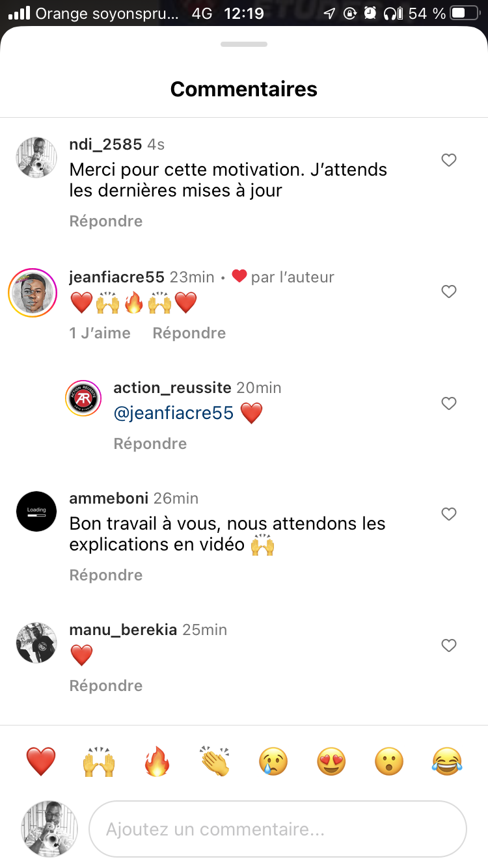Reply to ndi_2585's comment
Image resolution: width=488 pixels, height=868 pixels.
click(x=106, y=221)
